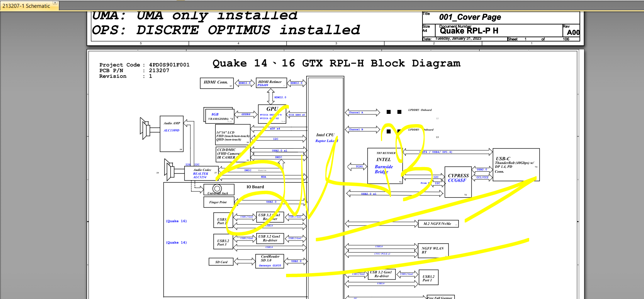Click the 'Channel A' arrow label
This screenshot has height=299, width=644.
click(356, 112)
